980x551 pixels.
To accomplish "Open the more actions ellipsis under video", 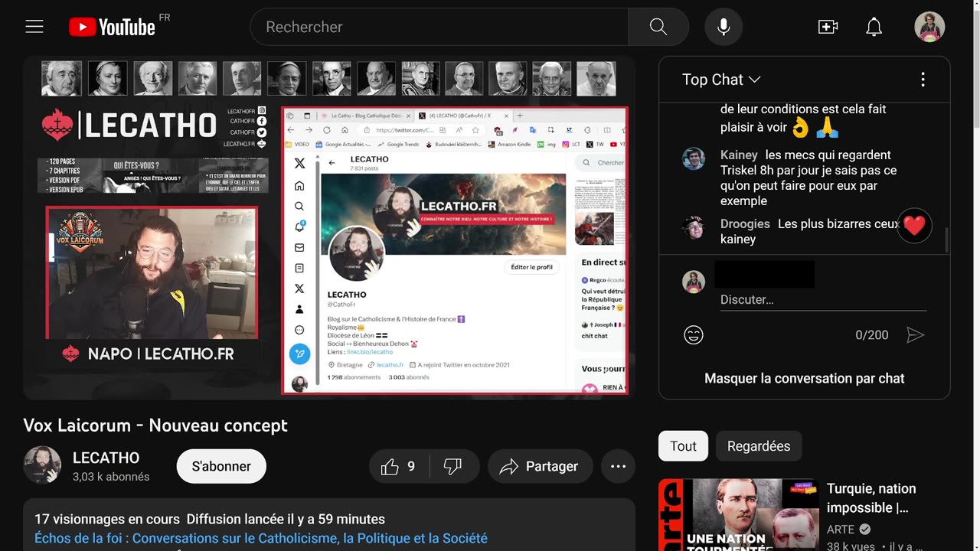I will [618, 466].
